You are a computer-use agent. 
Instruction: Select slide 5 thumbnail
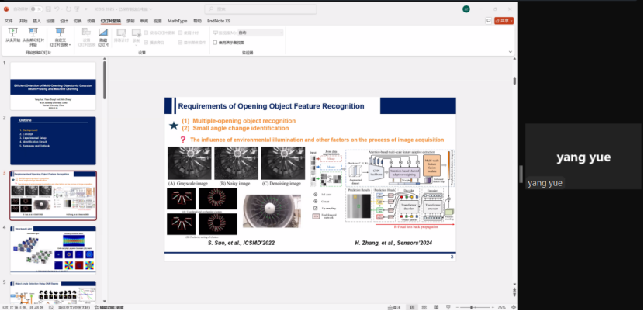click(x=53, y=292)
